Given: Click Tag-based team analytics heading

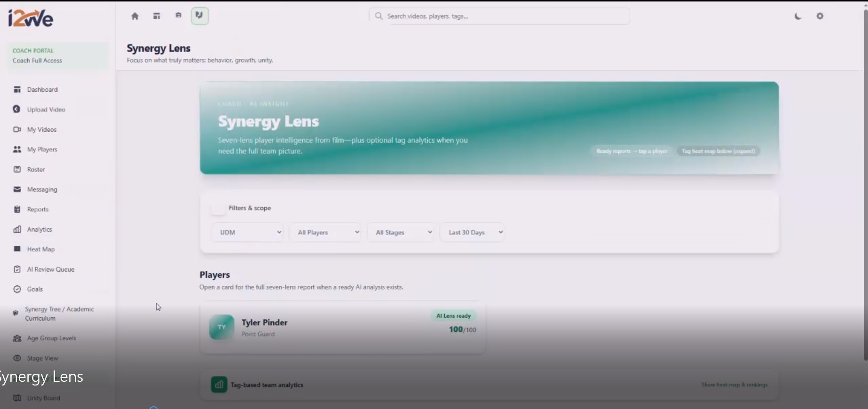Looking at the screenshot, I should tap(267, 385).
